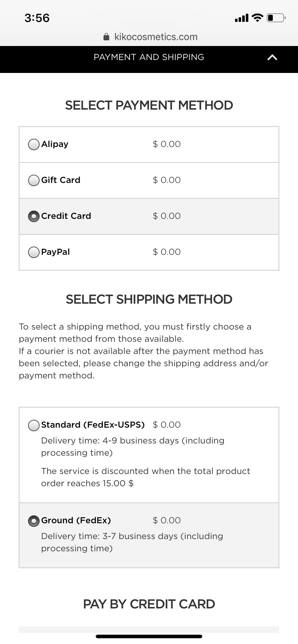
Task: Collapse the Payment and Shipping section chevron
Action: click(272, 57)
